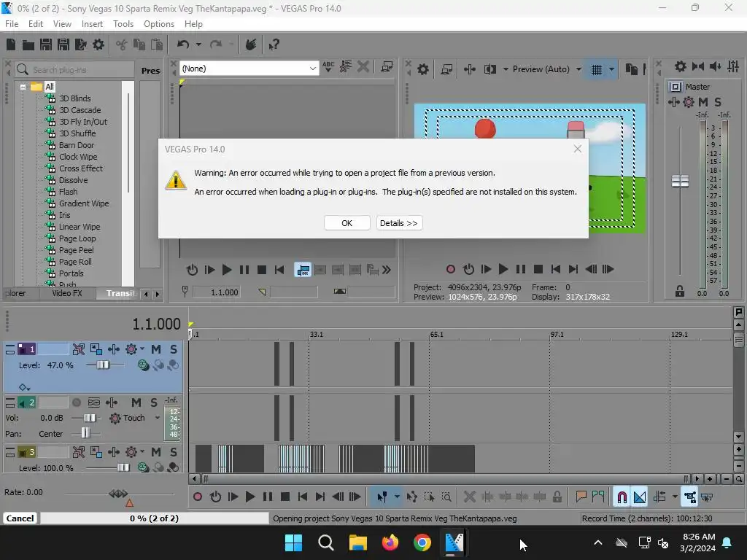Click Normal Edit Tool icon
The height and width of the screenshot is (560, 747).
coord(382,497)
